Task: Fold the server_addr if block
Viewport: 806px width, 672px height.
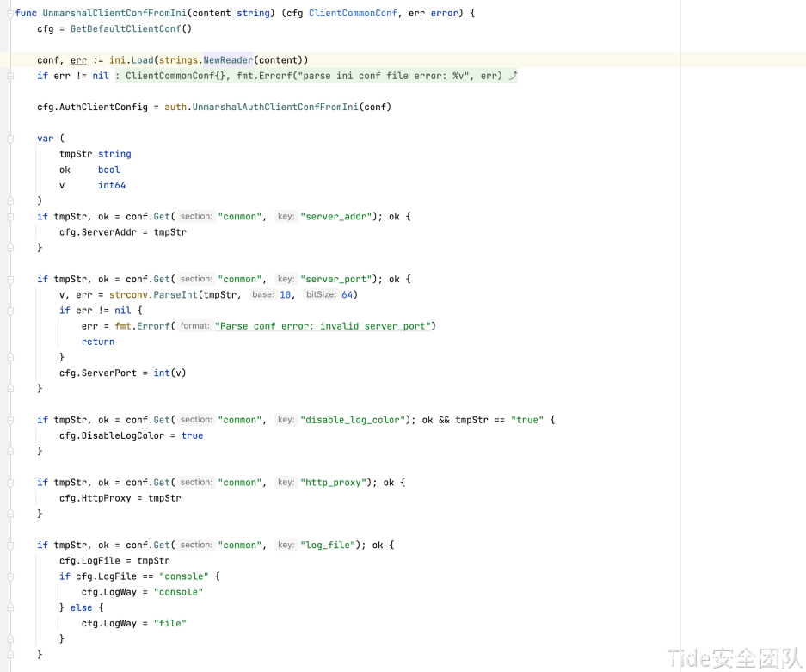Action: pyautogui.click(x=10, y=217)
